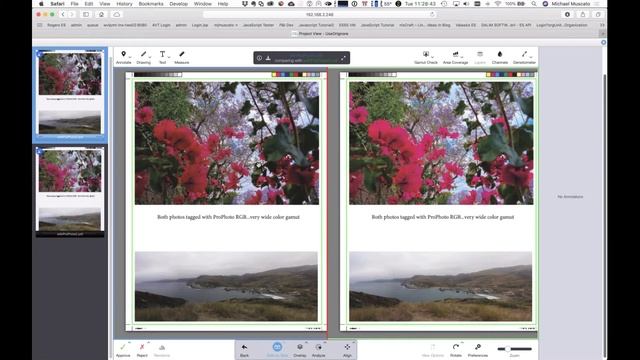Open the File menu
The width and height of the screenshot is (640, 360).
(x=74, y=4)
